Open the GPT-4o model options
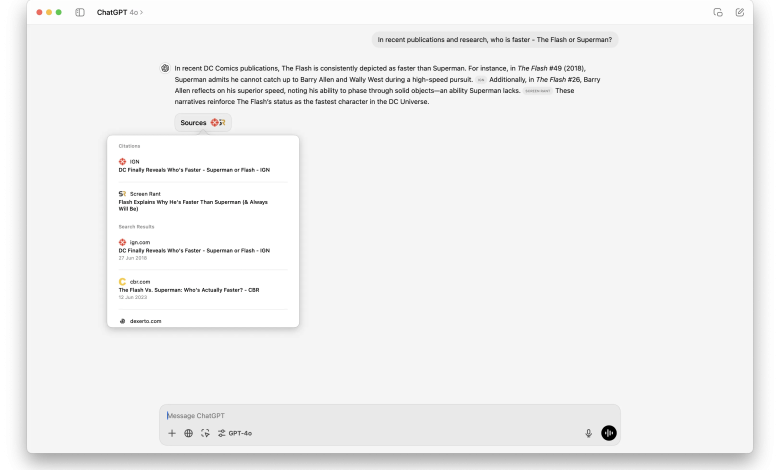 click(x=235, y=433)
